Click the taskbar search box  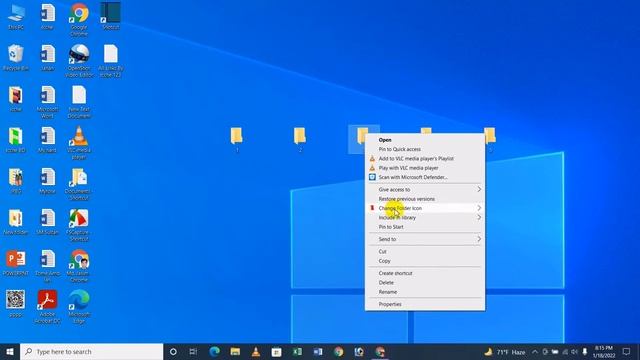(91, 351)
